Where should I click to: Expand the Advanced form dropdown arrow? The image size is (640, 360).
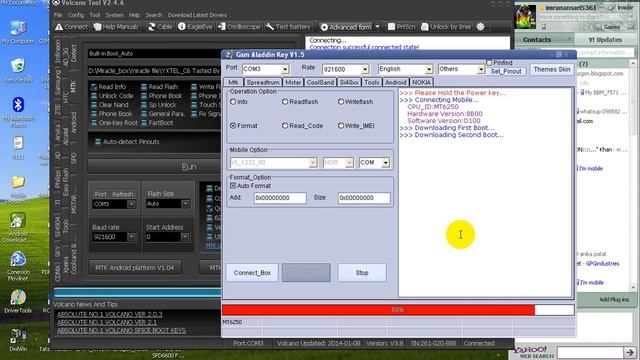pos(378,27)
